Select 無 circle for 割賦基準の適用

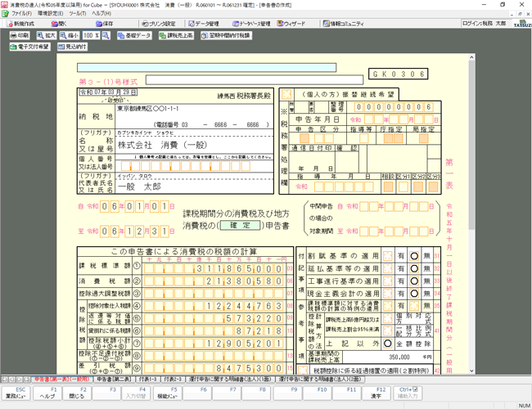click(x=414, y=256)
